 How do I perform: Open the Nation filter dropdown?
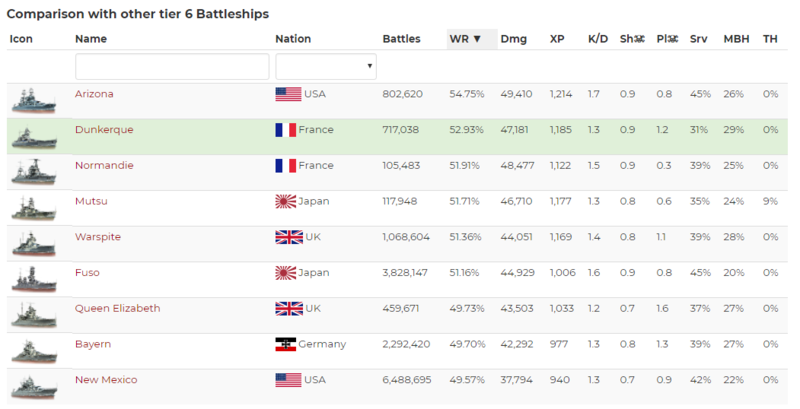pos(325,67)
